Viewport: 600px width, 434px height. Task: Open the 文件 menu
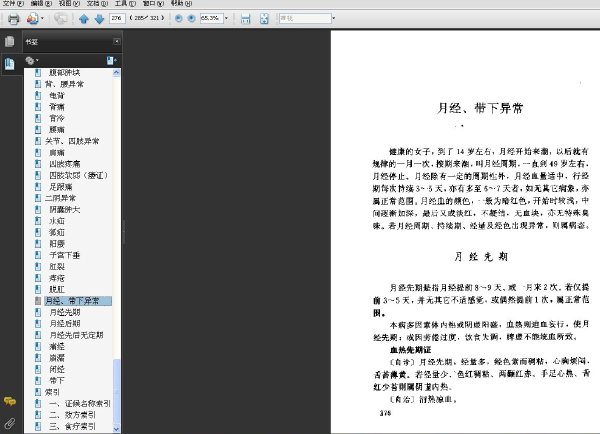click(x=13, y=3)
